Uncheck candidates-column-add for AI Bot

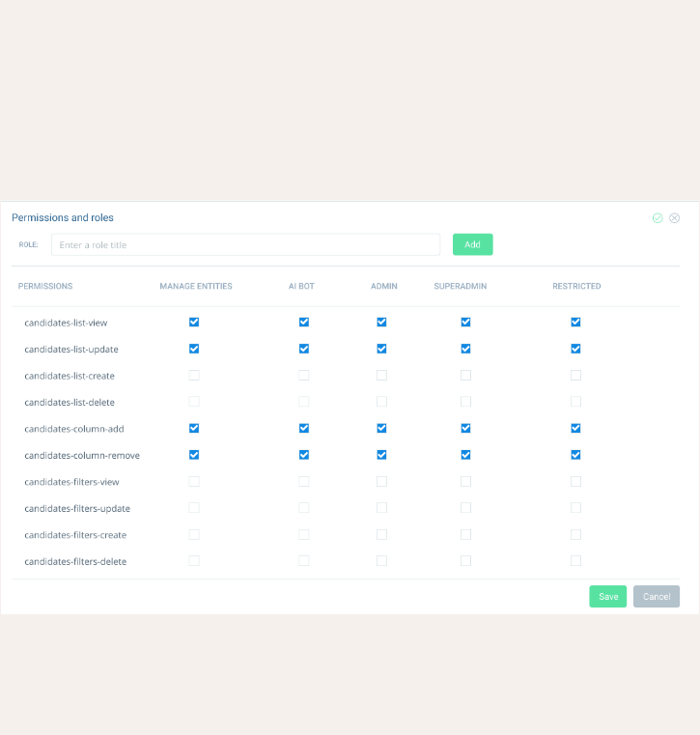point(303,428)
